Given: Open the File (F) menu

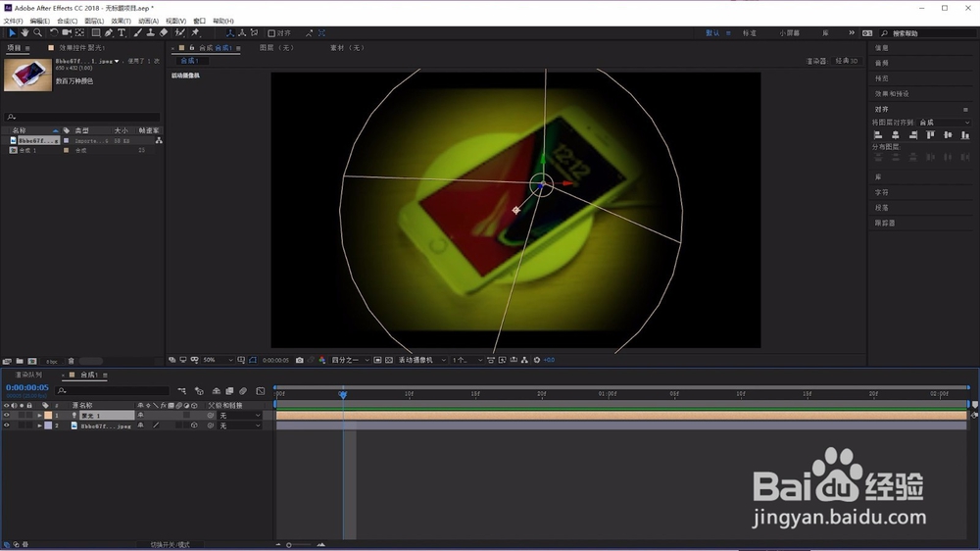Looking at the screenshot, I should 13,22.
